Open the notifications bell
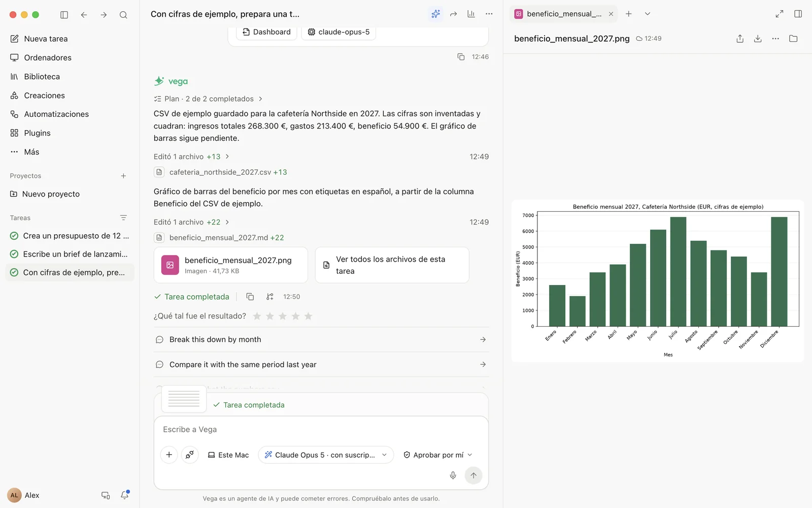812x508 pixels. click(125, 495)
